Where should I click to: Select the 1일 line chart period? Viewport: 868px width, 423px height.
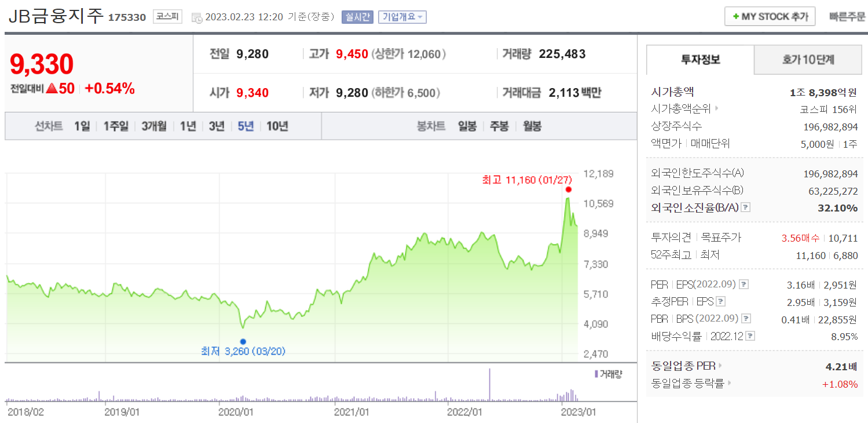pyautogui.click(x=82, y=126)
